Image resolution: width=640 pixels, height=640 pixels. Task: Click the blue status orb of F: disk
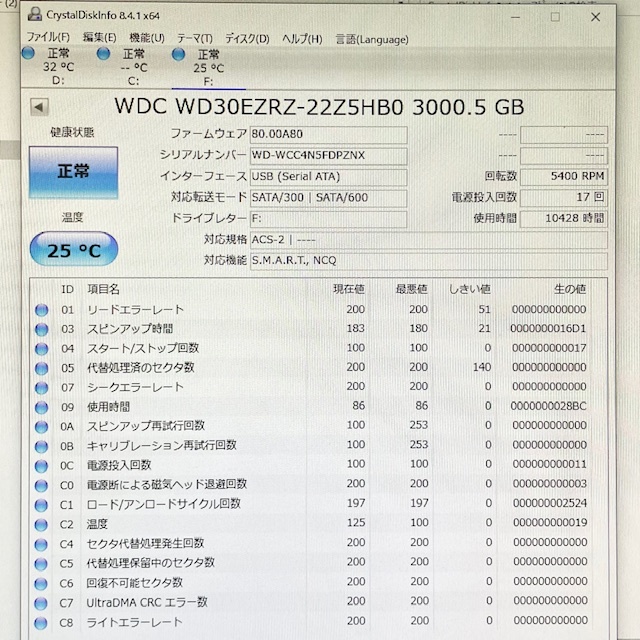(178, 54)
